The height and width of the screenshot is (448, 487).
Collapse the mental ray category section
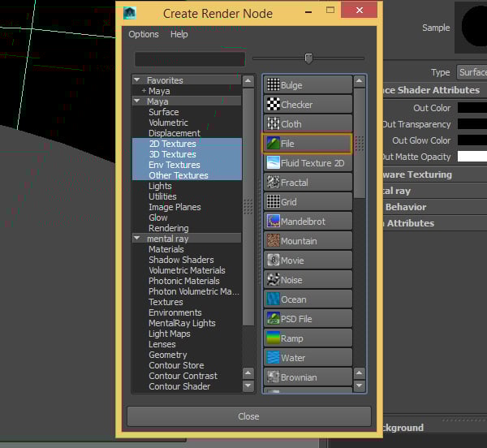[136, 239]
